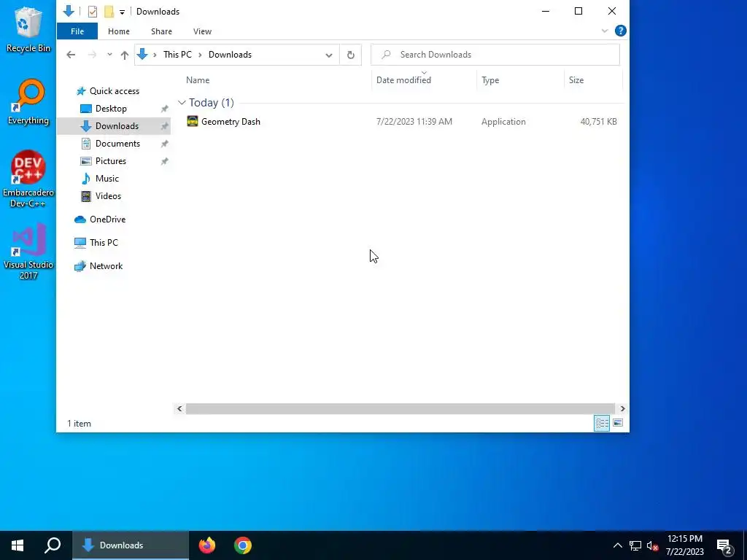The image size is (747, 560).
Task: Launch Google Chrome from the taskbar
Action: (242, 545)
